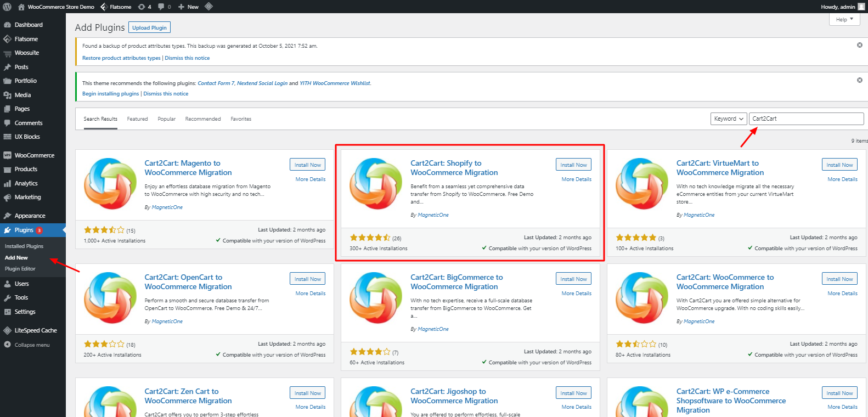Open the Comments sidebar icon
The height and width of the screenshot is (417, 868).
pyautogui.click(x=8, y=123)
